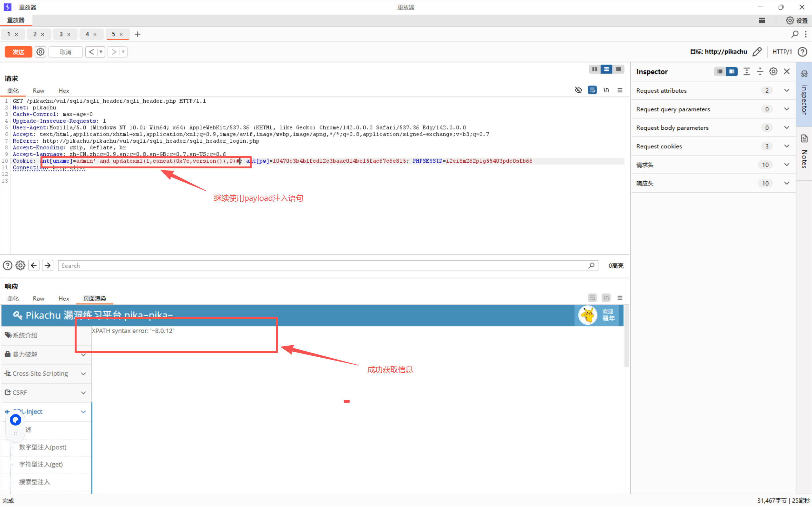Click the pencil icon to edit target
The height and width of the screenshot is (507, 812).
point(757,52)
